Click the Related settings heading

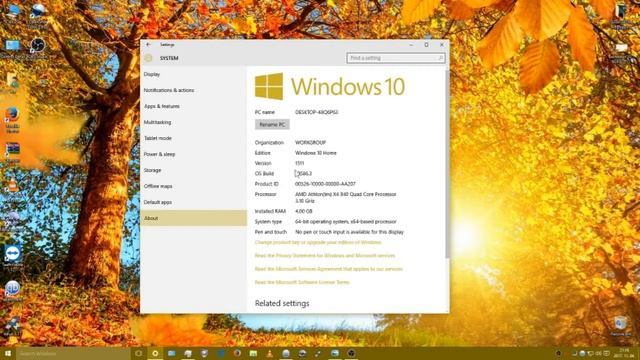(x=282, y=303)
